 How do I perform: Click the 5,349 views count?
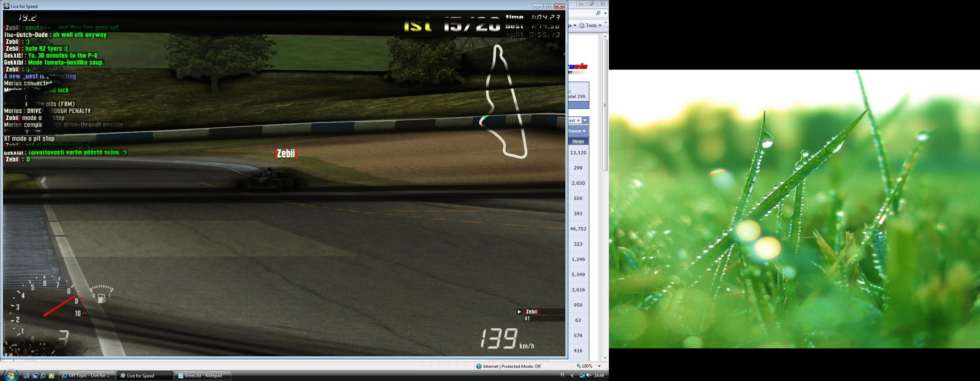click(x=578, y=274)
